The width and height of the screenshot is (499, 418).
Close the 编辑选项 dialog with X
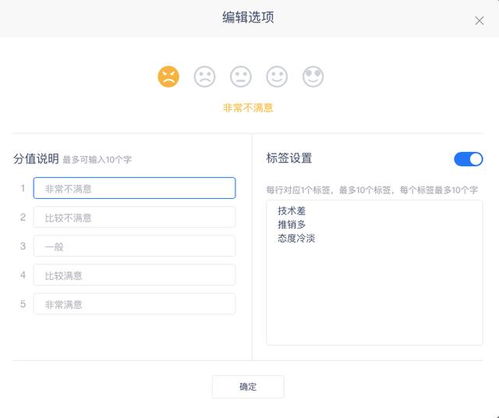pyautogui.click(x=479, y=21)
